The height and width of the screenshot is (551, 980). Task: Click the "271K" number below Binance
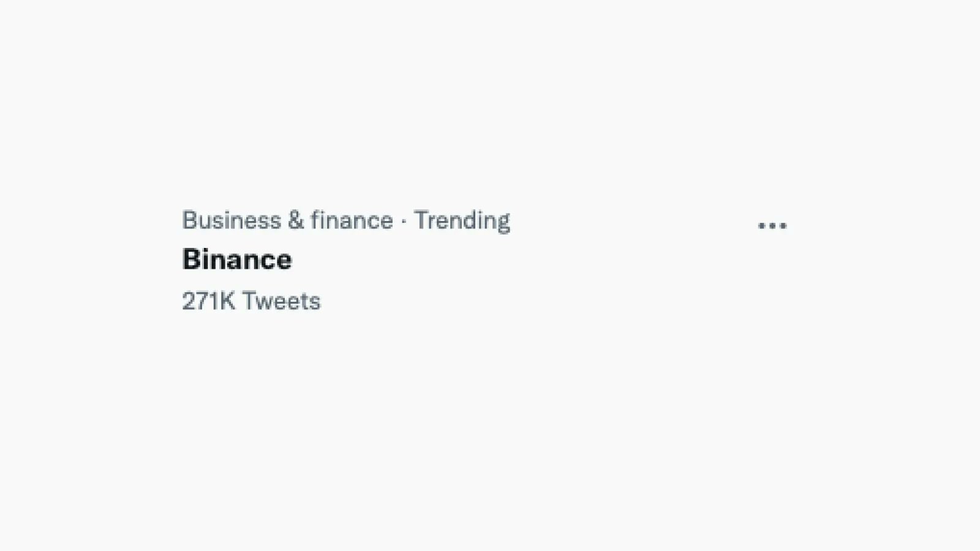(208, 301)
